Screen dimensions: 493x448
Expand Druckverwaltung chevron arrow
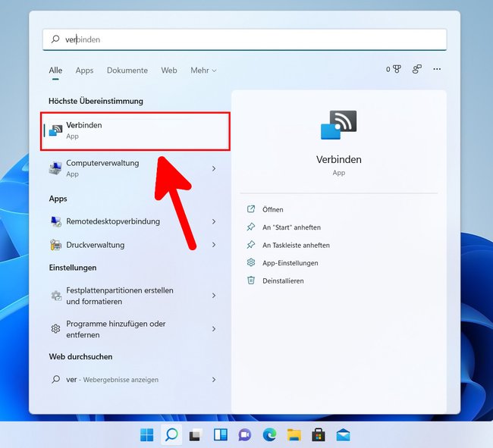pos(214,245)
